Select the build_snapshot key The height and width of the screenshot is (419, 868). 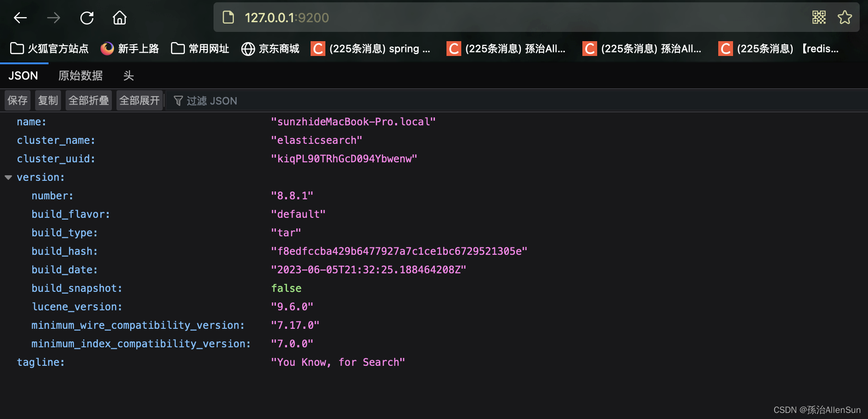(x=77, y=289)
